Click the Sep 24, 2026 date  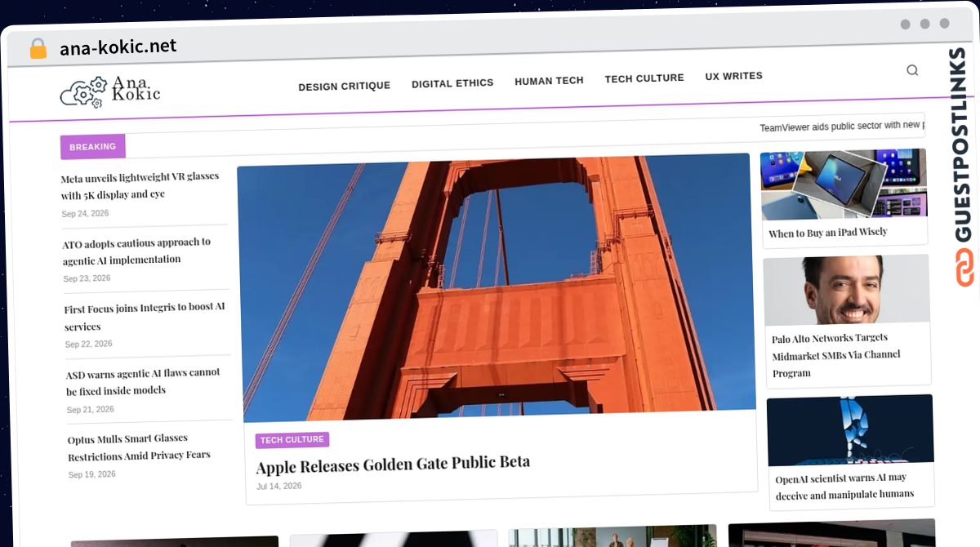tap(85, 214)
